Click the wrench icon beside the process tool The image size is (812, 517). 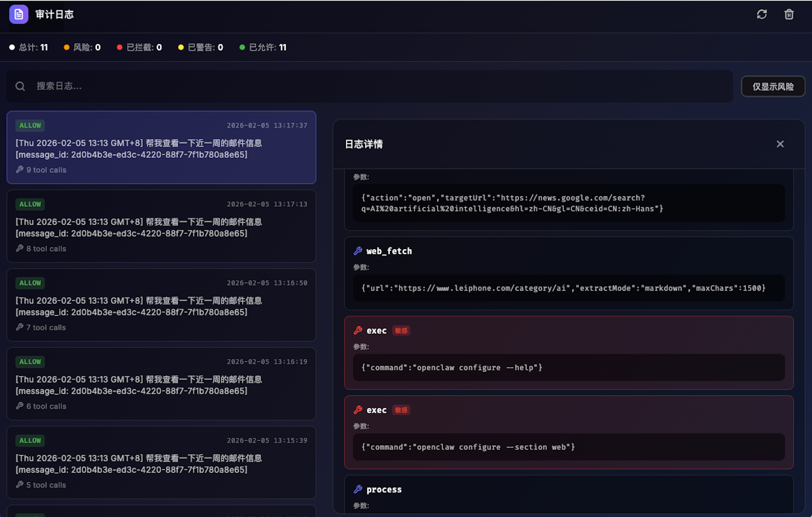[x=358, y=489]
